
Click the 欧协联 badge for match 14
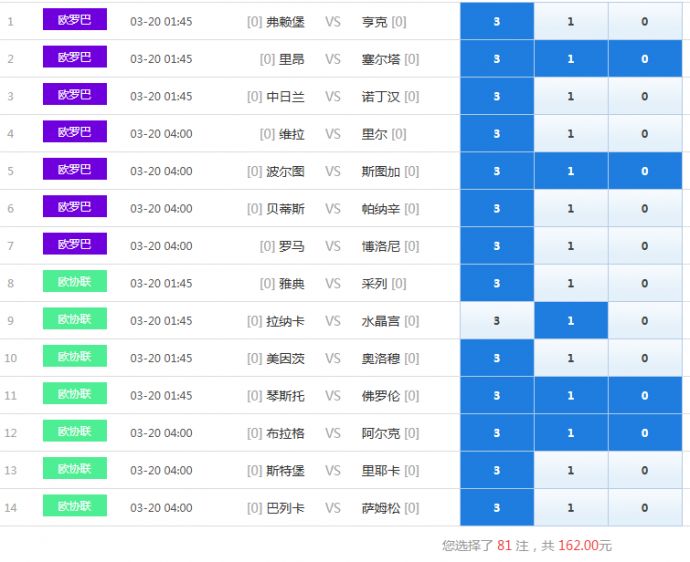[74, 507]
